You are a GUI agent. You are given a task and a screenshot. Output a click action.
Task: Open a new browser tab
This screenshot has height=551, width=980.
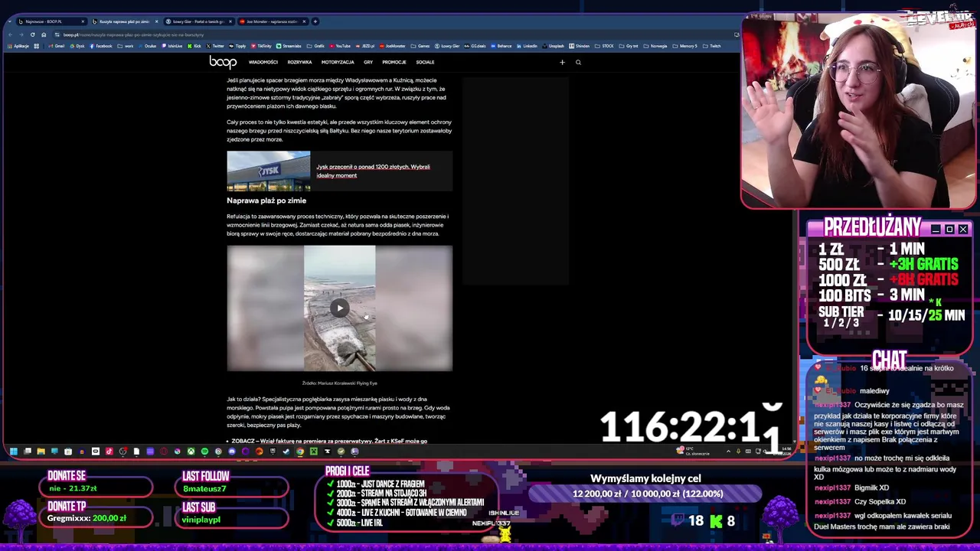[x=315, y=21]
